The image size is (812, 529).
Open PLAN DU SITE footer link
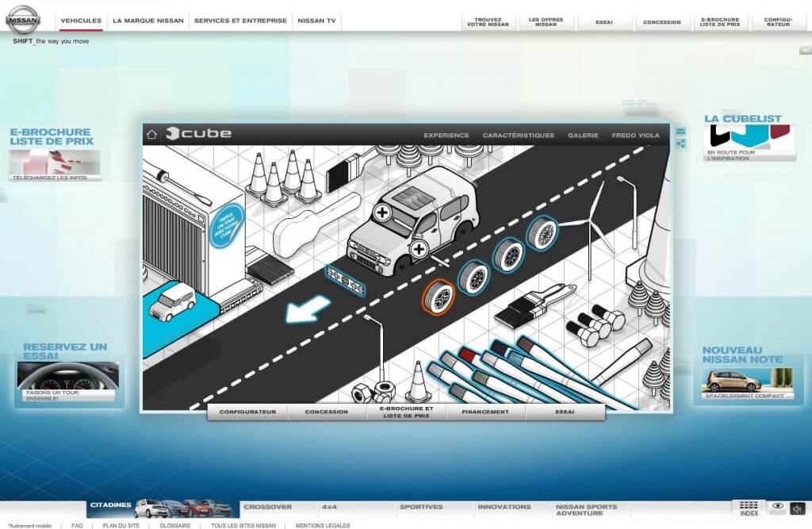click(x=121, y=525)
